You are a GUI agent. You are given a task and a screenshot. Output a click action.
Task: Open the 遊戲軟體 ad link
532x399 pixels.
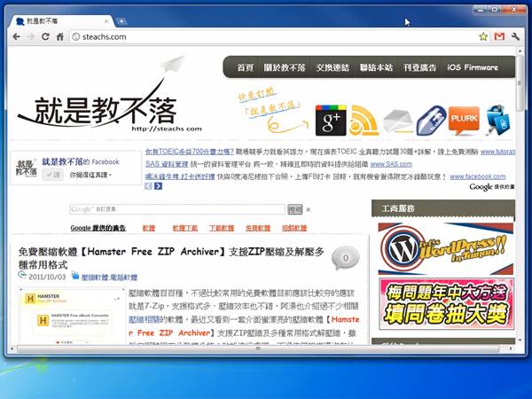tap(294, 228)
